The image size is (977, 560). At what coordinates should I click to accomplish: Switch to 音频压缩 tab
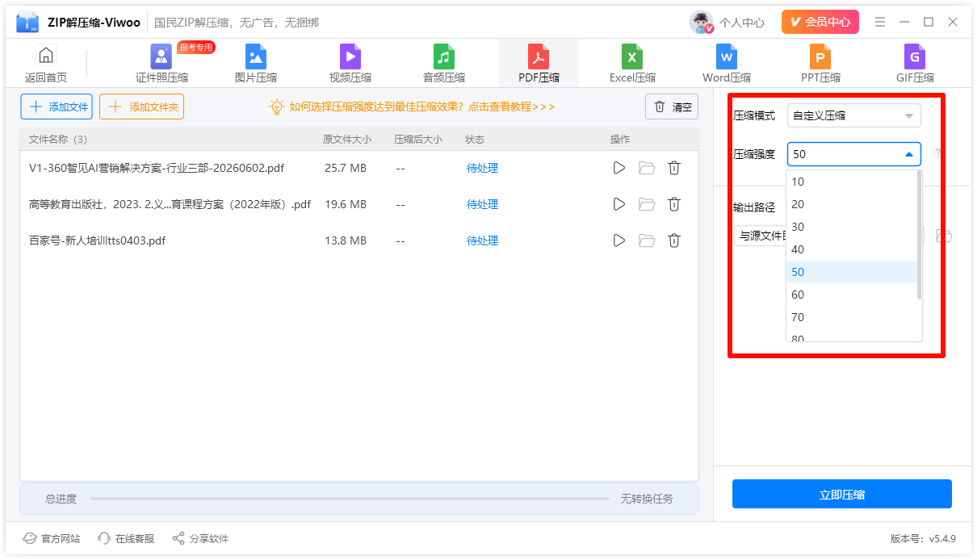point(444,64)
